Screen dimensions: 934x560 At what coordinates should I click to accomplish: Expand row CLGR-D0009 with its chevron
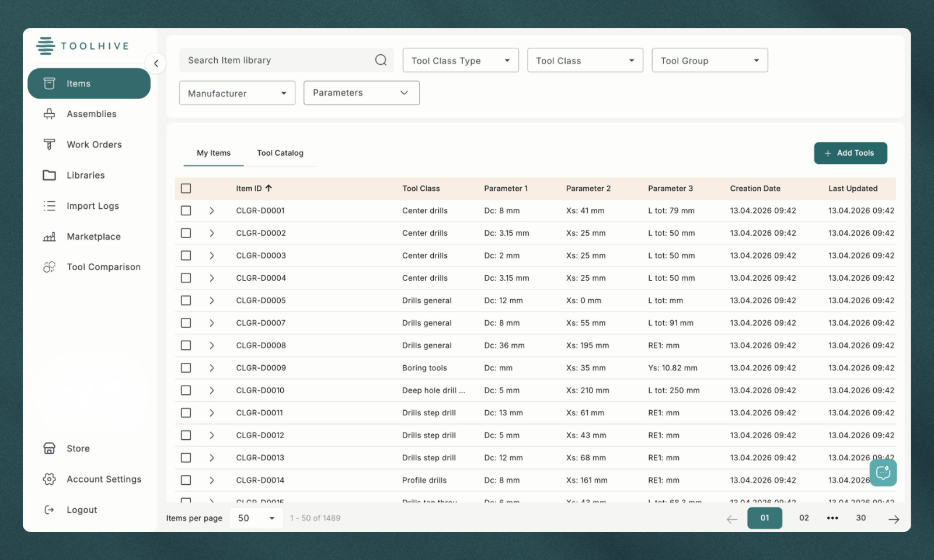[x=211, y=368]
